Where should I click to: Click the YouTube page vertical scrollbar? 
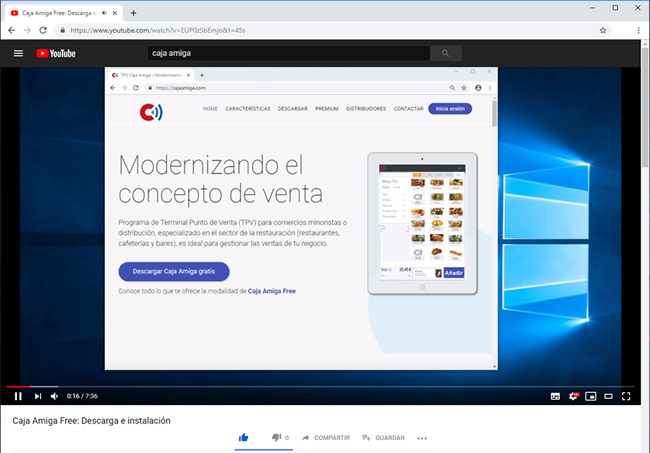[645, 106]
